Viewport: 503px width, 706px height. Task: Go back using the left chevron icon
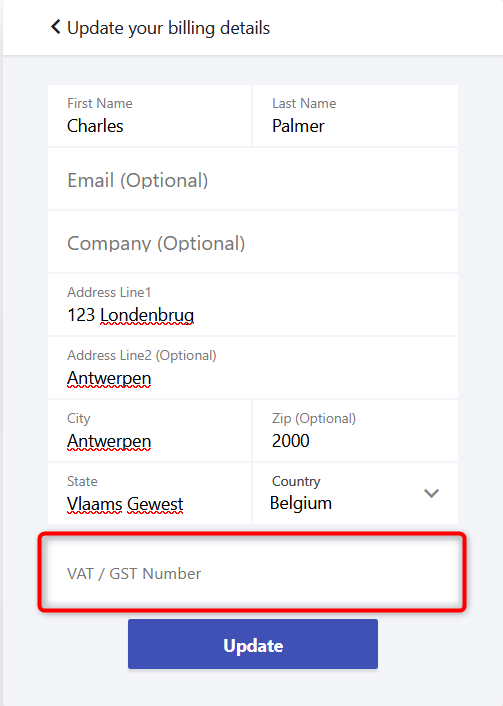(x=55, y=27)
